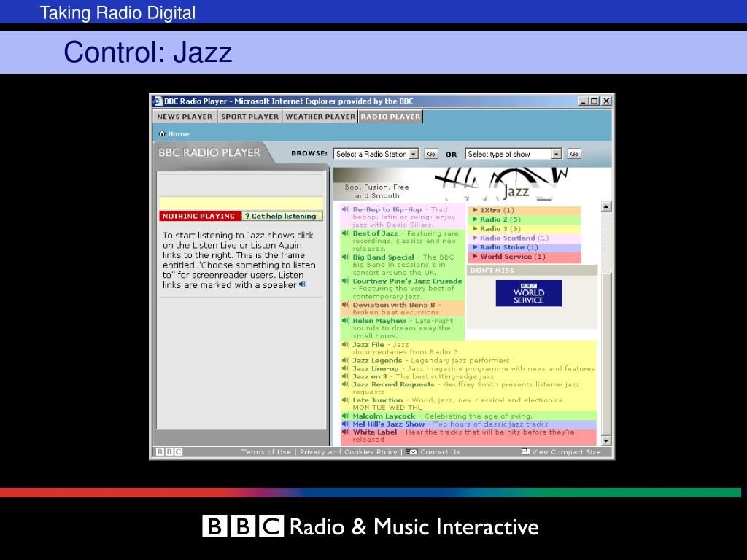Click speaker icon beside Jazz Record Requests
Screen dimensions: 747x560
(346, 384)
